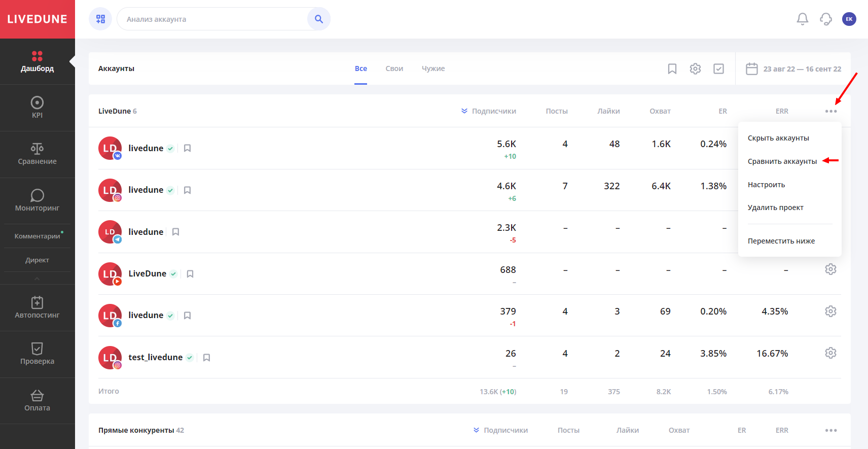Click the livedune Telegram account avatar

click(x=110, y=232)
